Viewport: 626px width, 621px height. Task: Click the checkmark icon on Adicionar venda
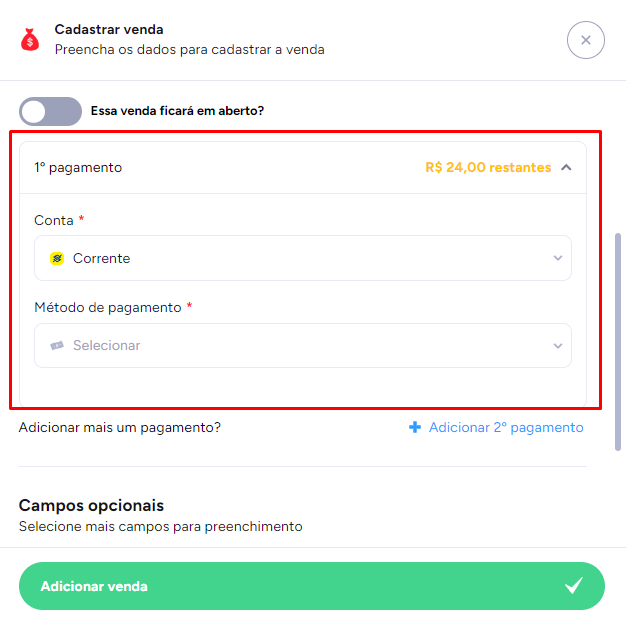point(573,586)
